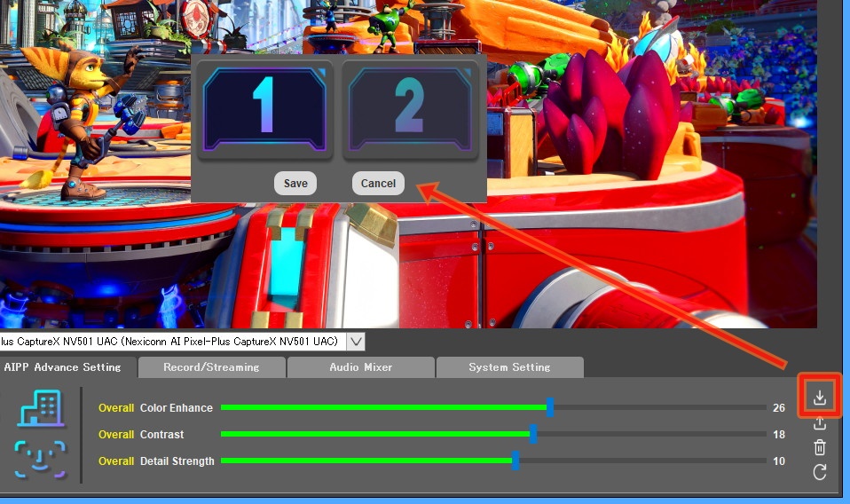The width and height of the screenshot is (850, 504).
Task: Select preset slot 2 in the dialog
Action: [411, 109]
